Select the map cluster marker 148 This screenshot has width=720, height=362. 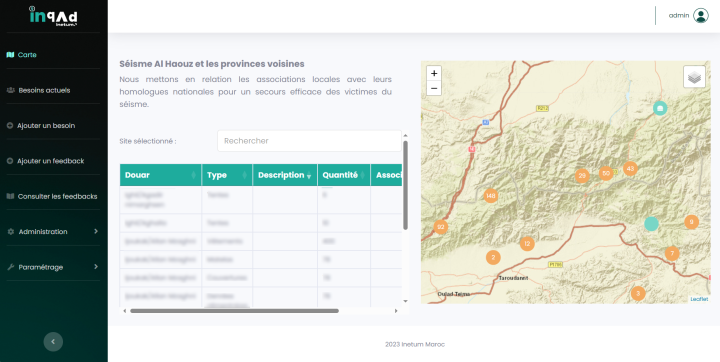(491, 196)
